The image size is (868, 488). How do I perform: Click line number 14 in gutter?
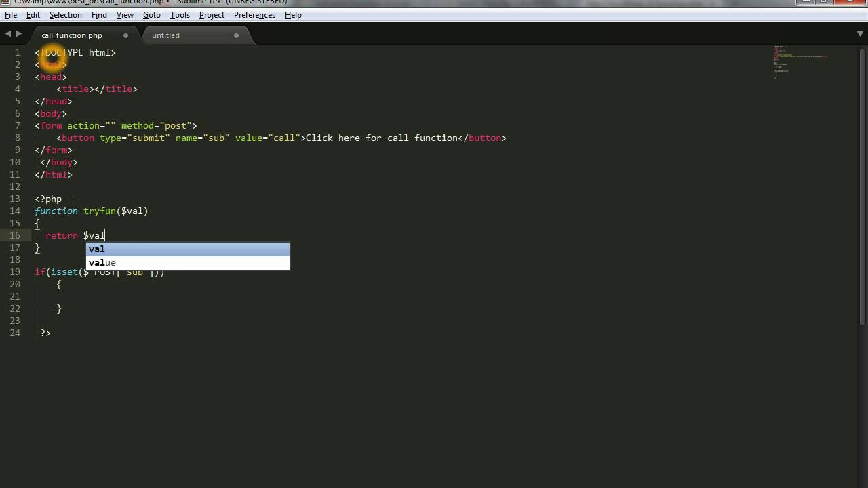pos(15,211)
